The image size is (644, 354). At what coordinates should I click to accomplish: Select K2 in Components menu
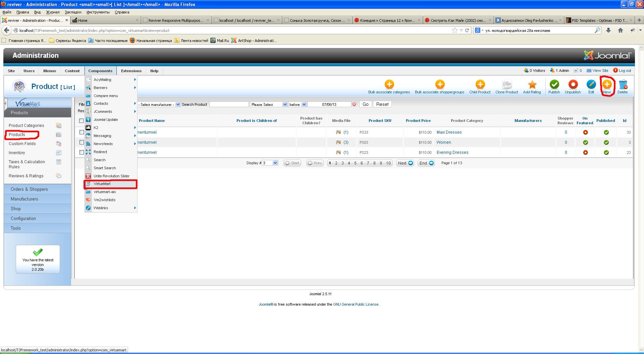111,128
